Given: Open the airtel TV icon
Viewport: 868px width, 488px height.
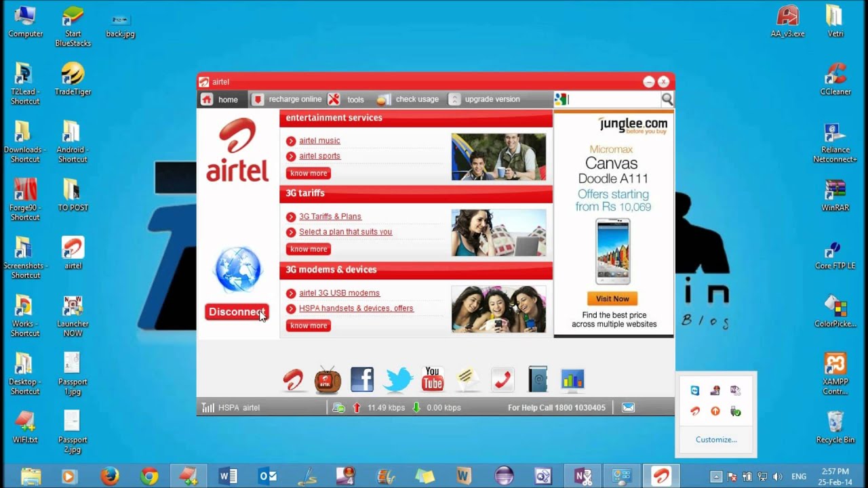Looking at the screenshot, I should 328,380.
